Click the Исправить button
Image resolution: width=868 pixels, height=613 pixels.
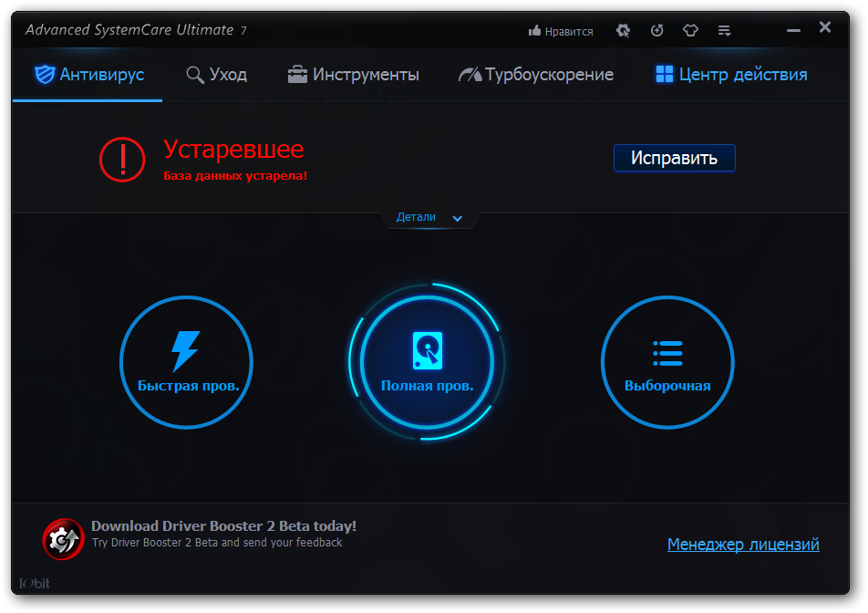675,159
